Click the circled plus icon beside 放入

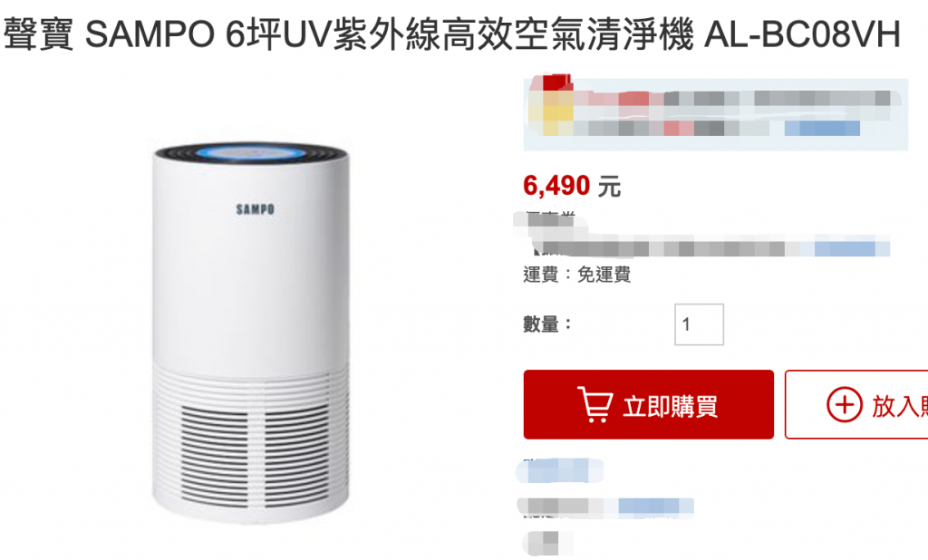pyautogui.click(x=844, y=405)
